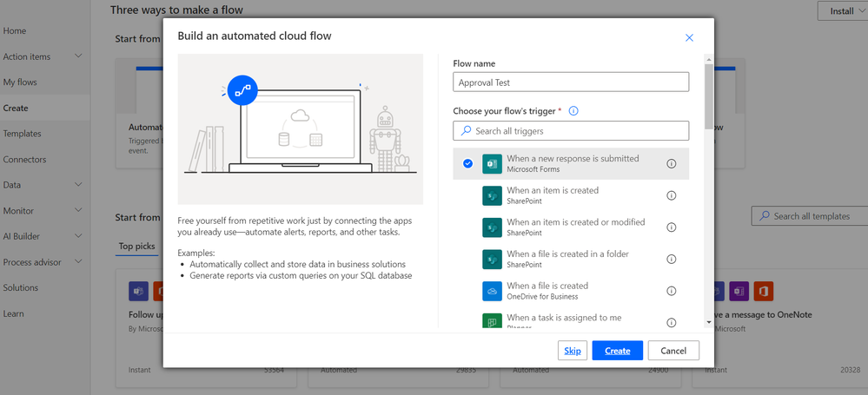Click info icon next to 'Choose your flow's trigger'

point(573,110)
